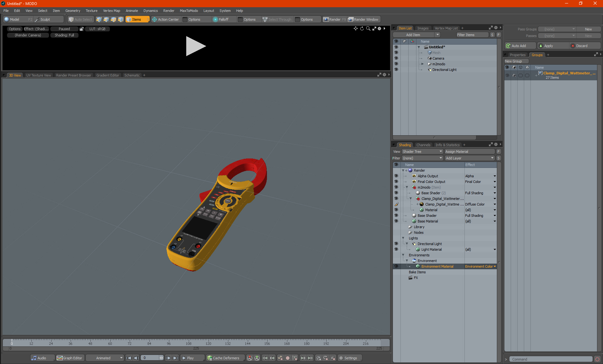The width and height of the screenshot is (603, 364).
Task: Open the Animated dropdown in timeline bar
Action: pyautogui.click(x=105, y=358)
